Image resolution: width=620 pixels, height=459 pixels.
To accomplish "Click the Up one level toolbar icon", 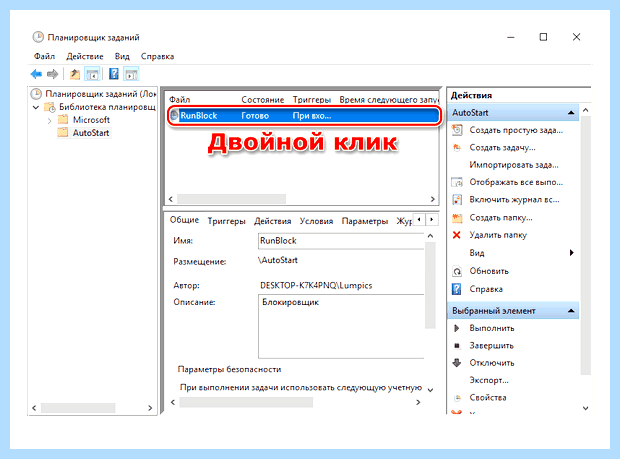I will pyautogui.click(x=75, y=74).
